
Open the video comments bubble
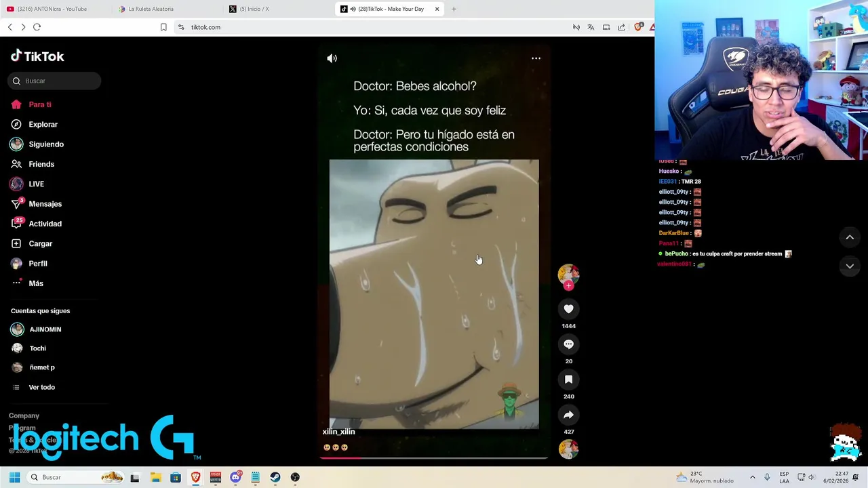(568, 344)
